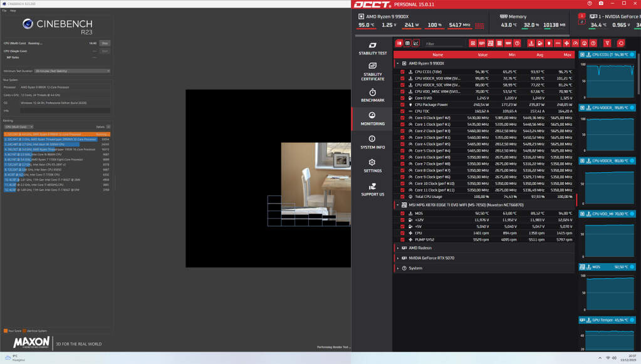The height and width of the screenshot is (364, 641).
Task: Click the reset min/max refresh icon
Action: (x=621, y=43)
